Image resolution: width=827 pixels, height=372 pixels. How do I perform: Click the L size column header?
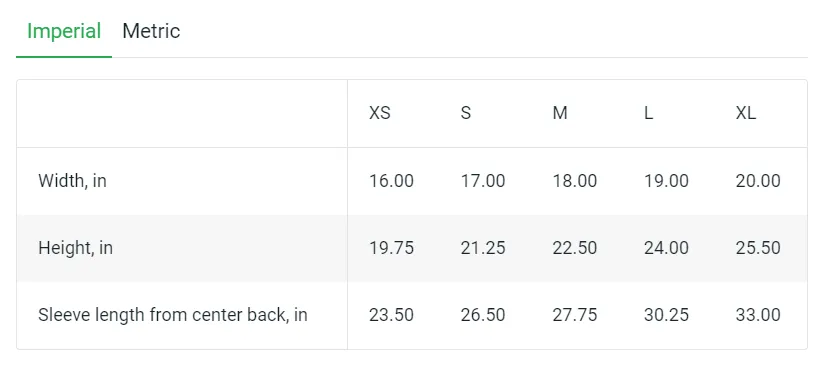coord(648,113)
